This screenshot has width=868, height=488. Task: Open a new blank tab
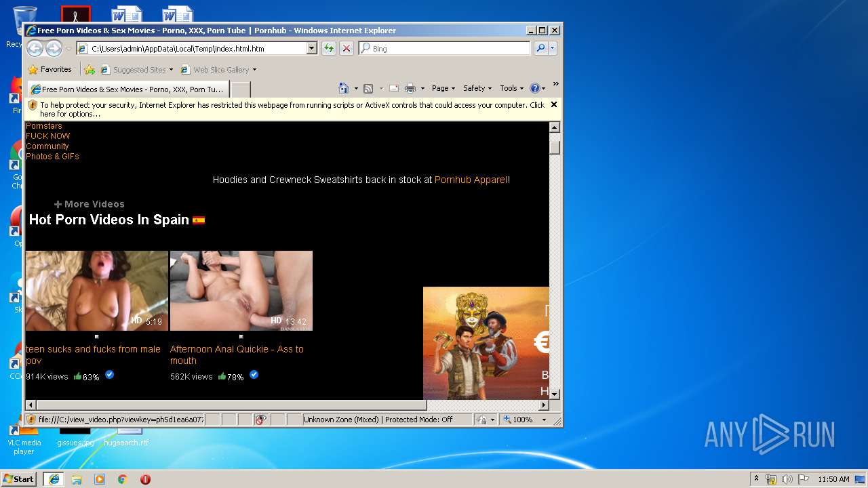click(x=240, y=89)
